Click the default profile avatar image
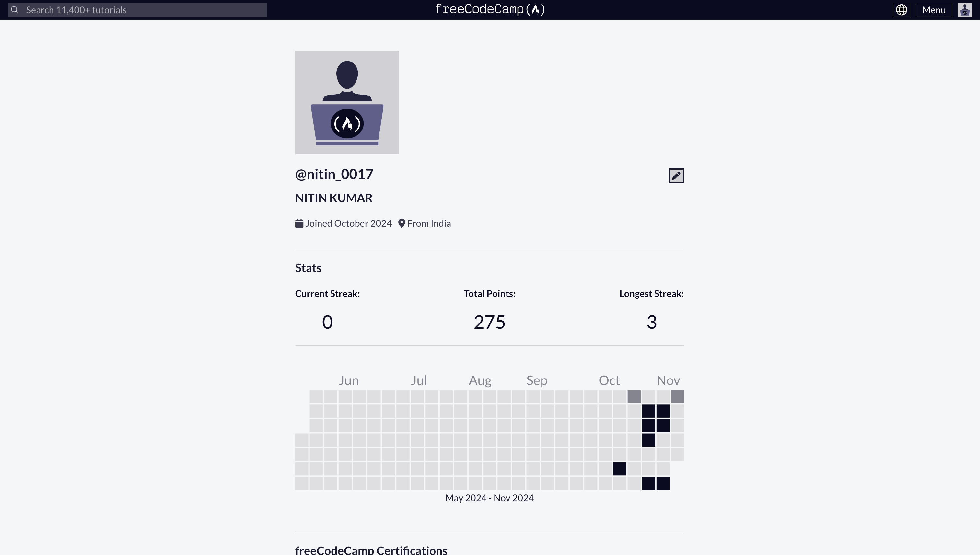 (347, 102)
